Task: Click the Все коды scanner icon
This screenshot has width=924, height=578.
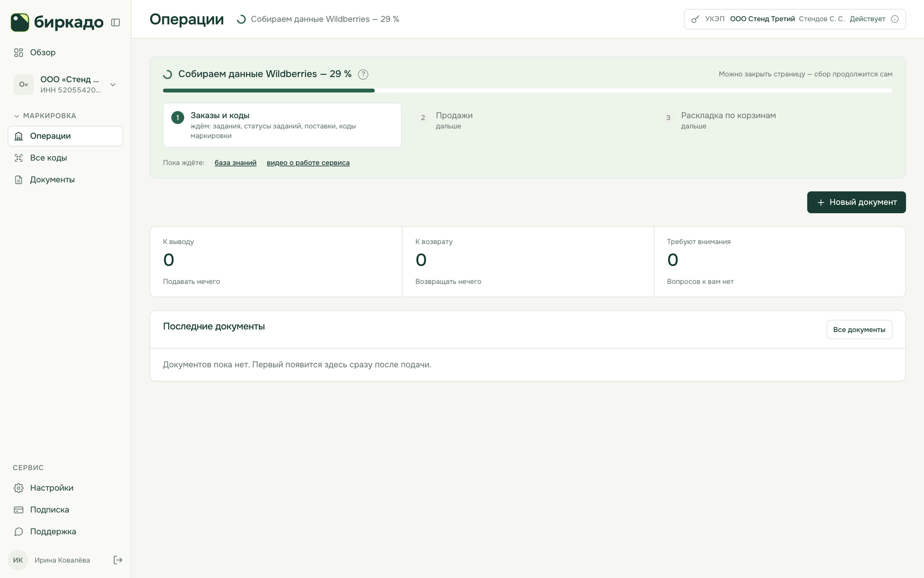Action: (x=18, y=158)
